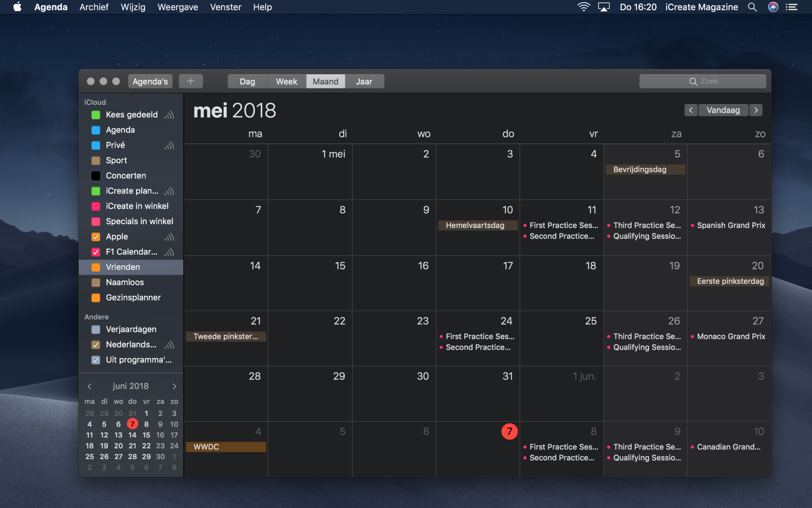812x508 pixels.
Task: Click the Zoek search field
Action: [703, 81]
